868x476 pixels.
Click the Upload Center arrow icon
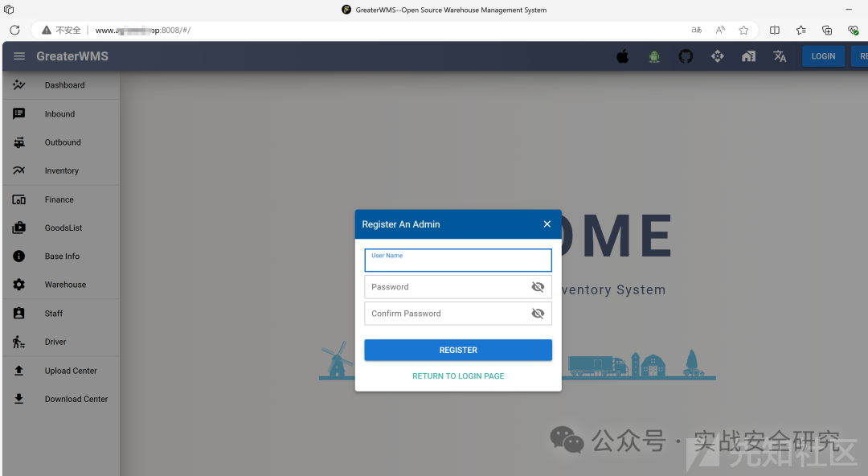tap(18, 371)
